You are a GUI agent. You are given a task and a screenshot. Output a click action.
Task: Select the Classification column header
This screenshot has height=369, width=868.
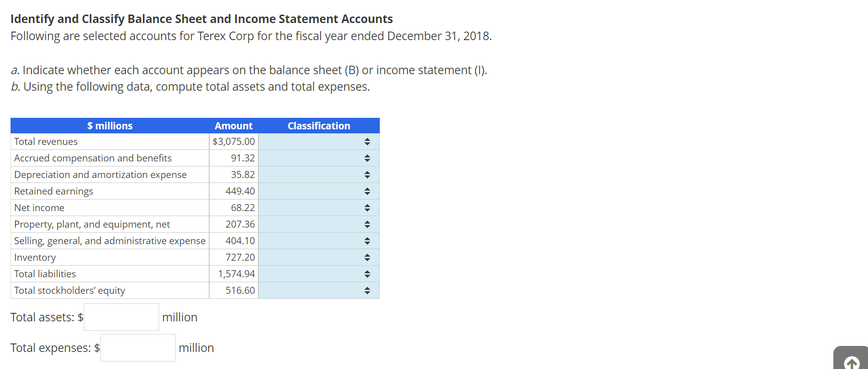pos(319,125)
